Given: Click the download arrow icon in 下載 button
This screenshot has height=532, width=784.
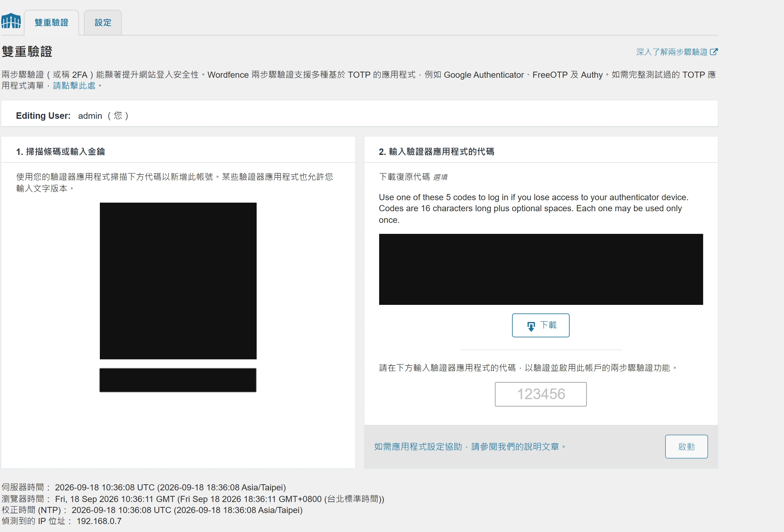Looking at the screenshot, I should coord(531,326).
